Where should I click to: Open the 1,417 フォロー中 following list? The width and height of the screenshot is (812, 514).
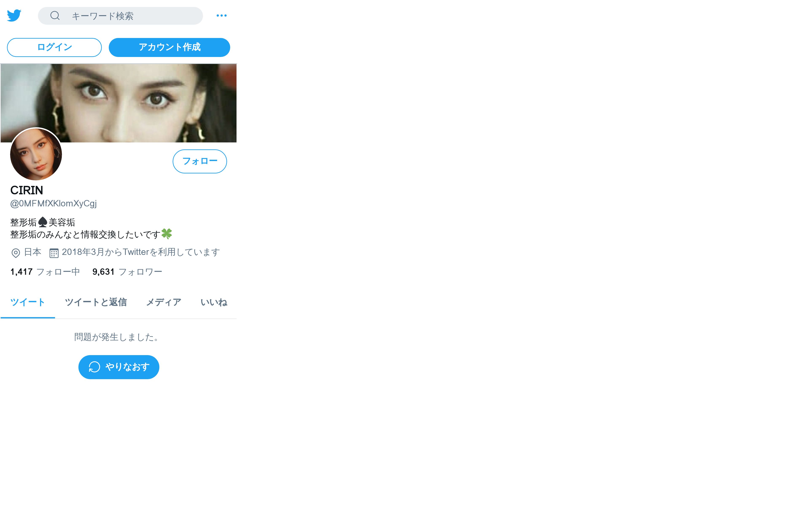click(45, 272)
